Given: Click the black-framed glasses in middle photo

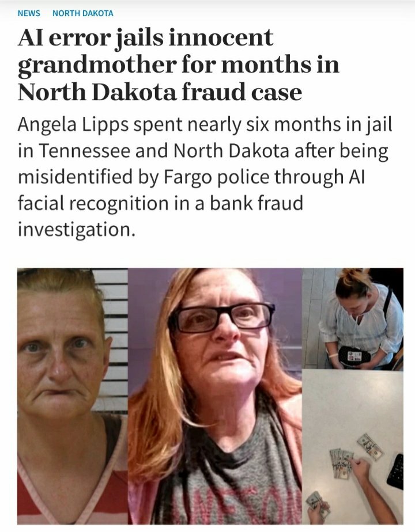Looking at the screenshot, I should point(222,317).
